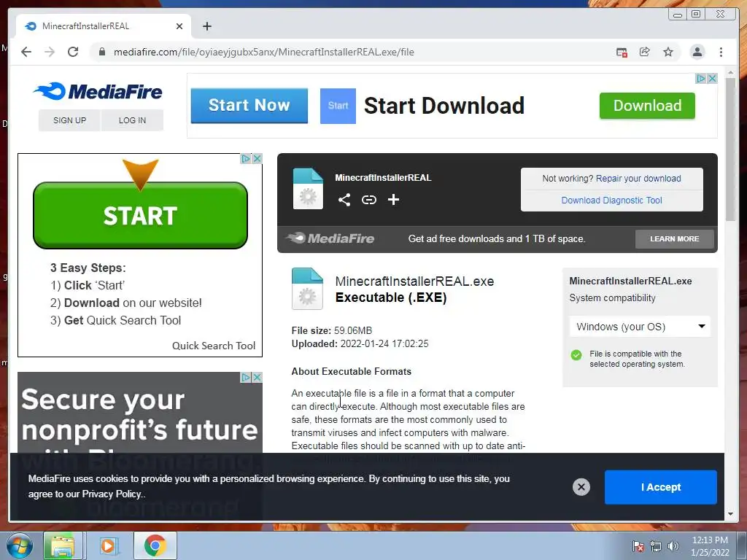Close the MinecraftInstallerREAL tab
The height and width of the screenshot is (560, 747).
pyautogui.click(x=179, y=26)
